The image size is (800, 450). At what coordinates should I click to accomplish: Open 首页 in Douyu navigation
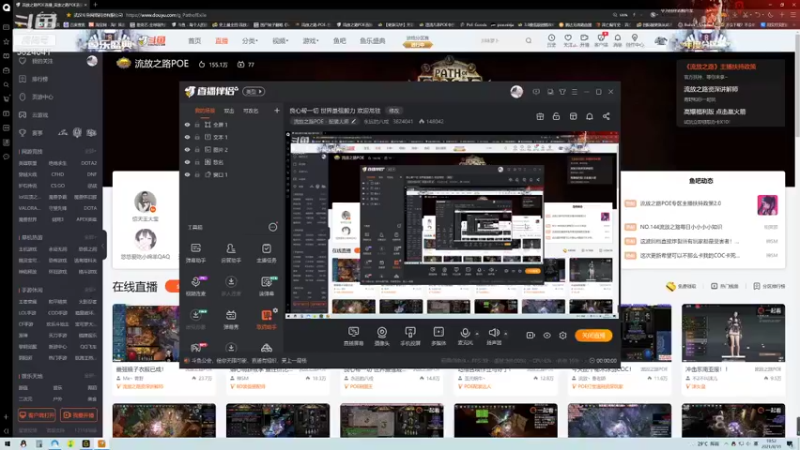[194, 41]
